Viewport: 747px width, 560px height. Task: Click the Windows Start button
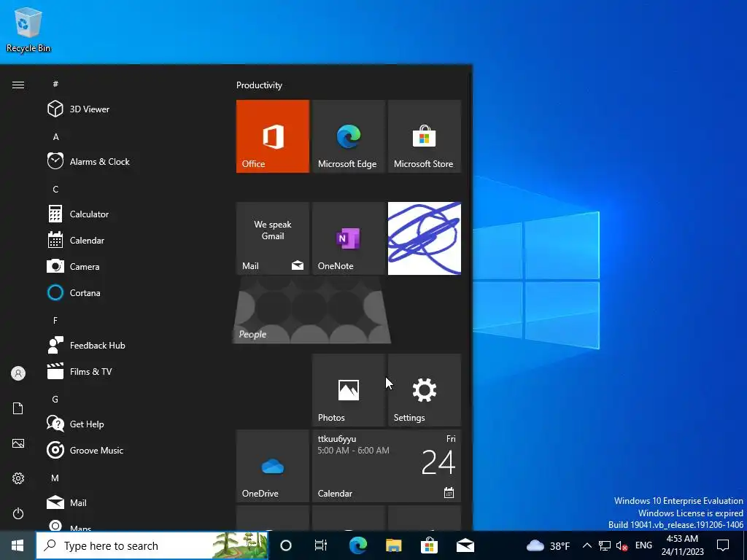tap(18, 545)
